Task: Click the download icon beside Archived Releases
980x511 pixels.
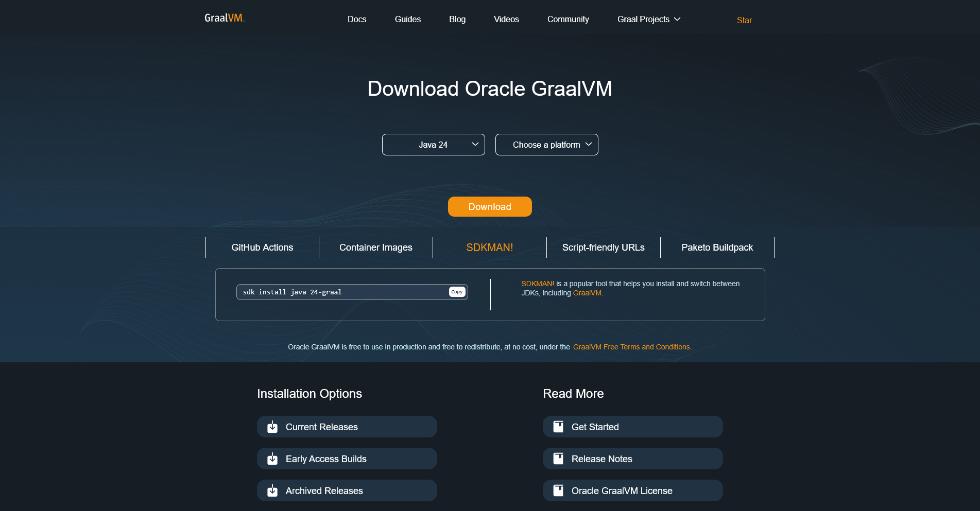Action: point(272,491)
